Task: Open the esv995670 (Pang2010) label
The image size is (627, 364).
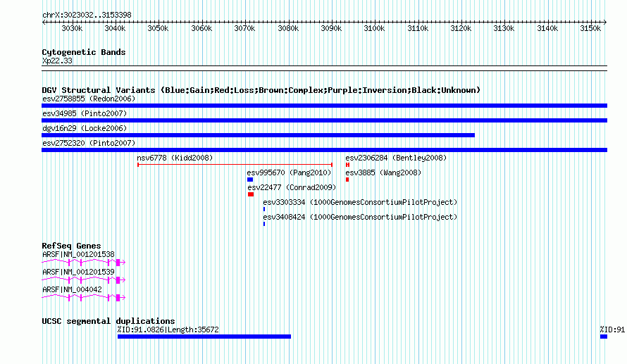Action: coord(289,172)
